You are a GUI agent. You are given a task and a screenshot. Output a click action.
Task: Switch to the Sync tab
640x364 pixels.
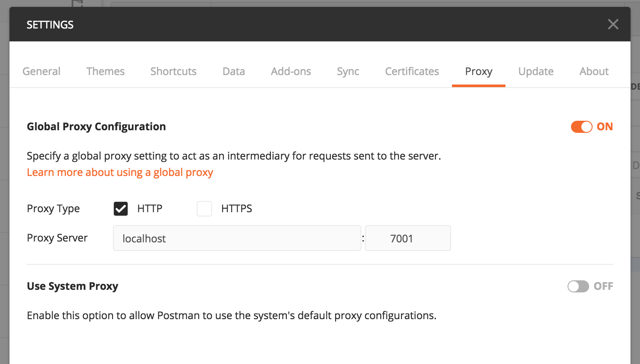tap(348, 71)
